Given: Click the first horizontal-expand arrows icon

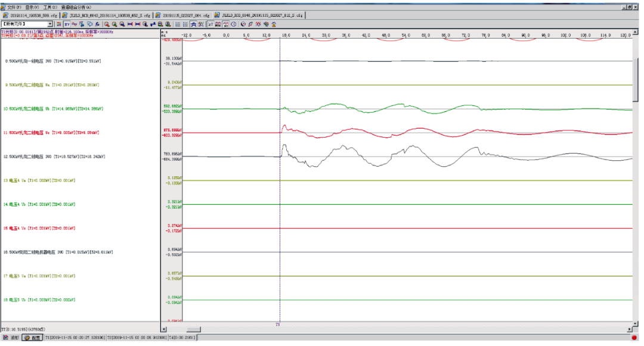Looking at the screenshot, I should 130,24.
